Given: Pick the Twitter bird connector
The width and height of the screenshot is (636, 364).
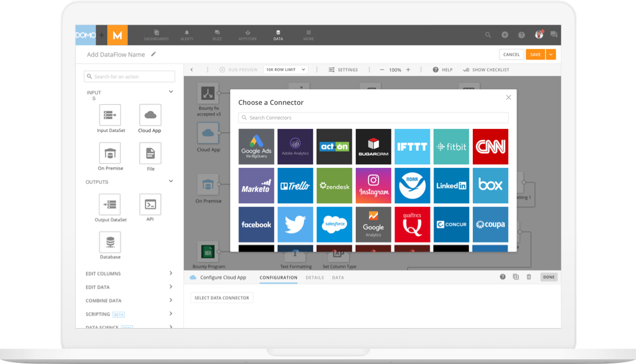Looking at the screenshot, I should coord(295,224).
